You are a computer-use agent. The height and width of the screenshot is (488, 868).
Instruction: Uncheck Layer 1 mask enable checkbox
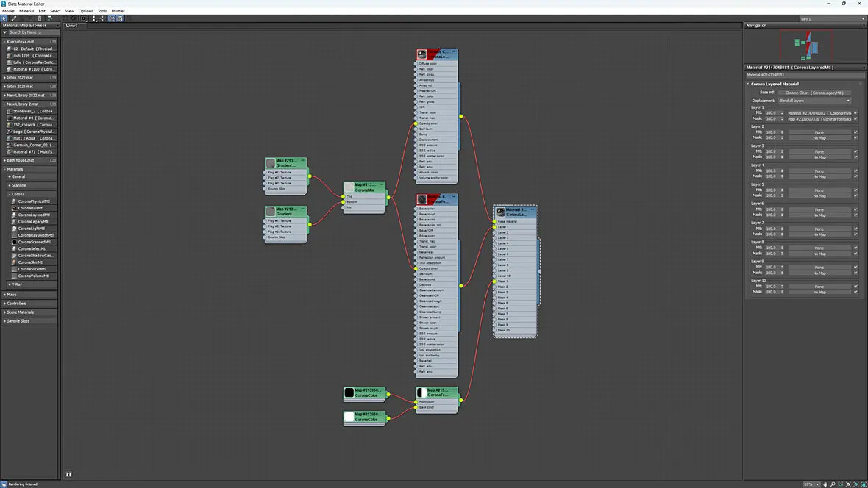[855, 119]
